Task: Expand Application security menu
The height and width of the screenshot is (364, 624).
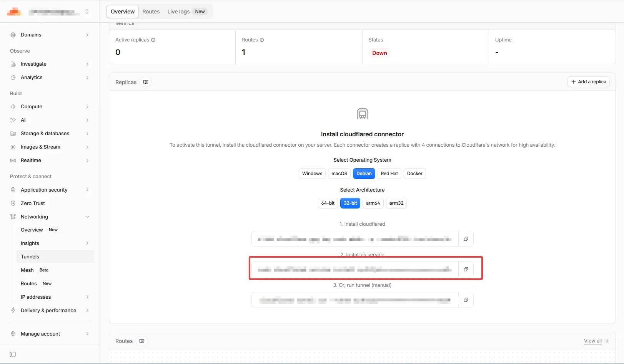Action: (50, 190)
